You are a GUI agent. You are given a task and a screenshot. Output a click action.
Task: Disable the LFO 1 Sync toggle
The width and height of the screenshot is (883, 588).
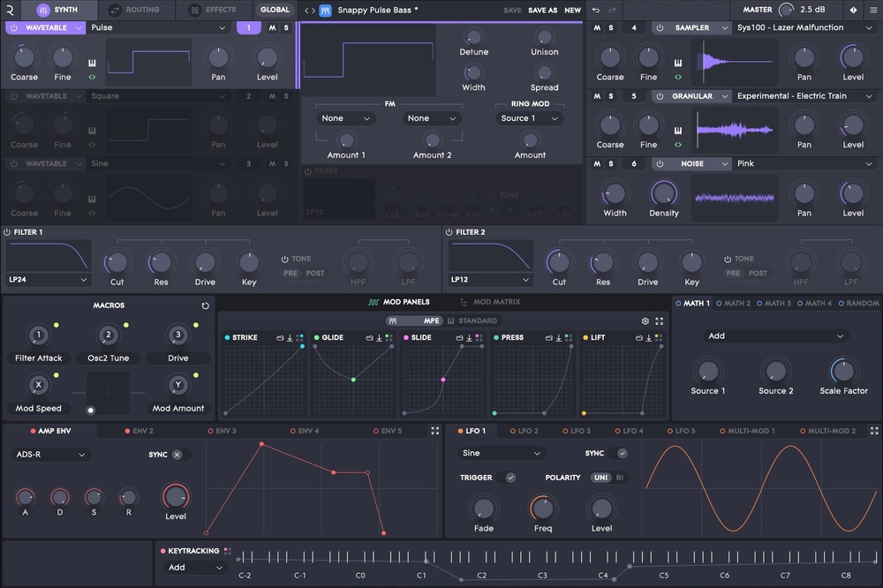tap(622, 453)
